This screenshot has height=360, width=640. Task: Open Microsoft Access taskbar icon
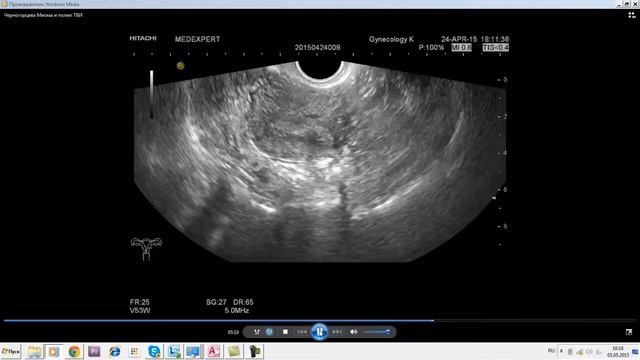coord(214,351)
